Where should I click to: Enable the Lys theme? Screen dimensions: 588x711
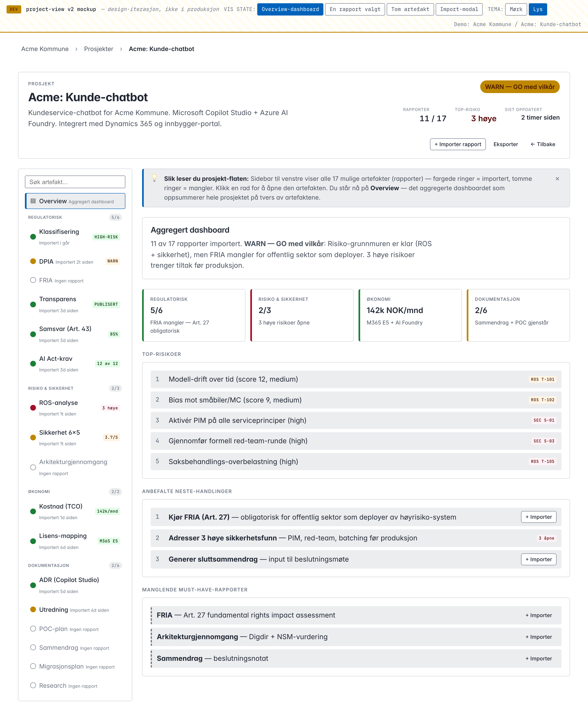coord(538,9)
